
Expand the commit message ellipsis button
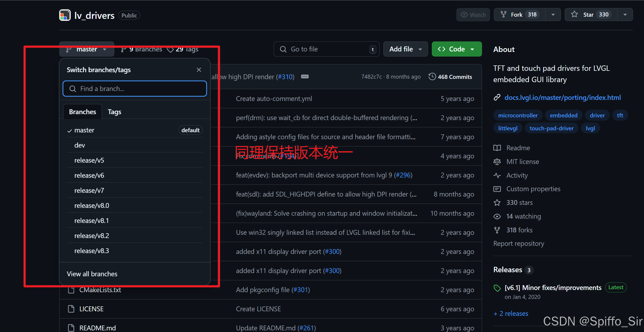coord(305,77)
